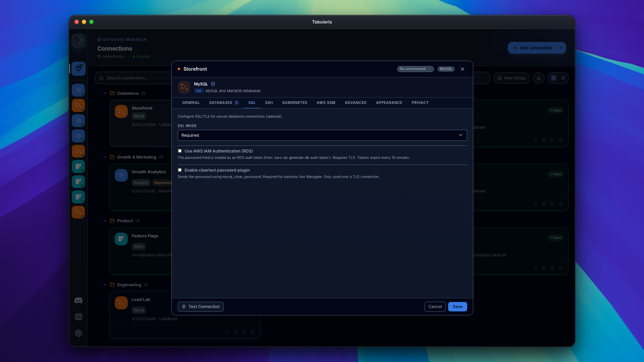Viewport: 644px width, 362px height.
Task: Click Cancel in the Storefront dialog
Action: [x=435, y=307]
